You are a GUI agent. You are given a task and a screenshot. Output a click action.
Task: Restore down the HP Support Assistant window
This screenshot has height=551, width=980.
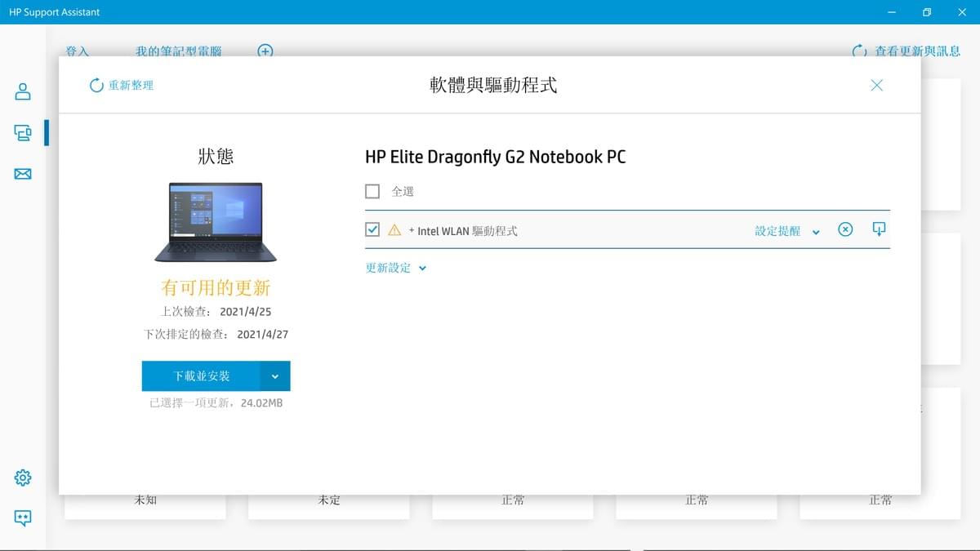click(927, 12)
